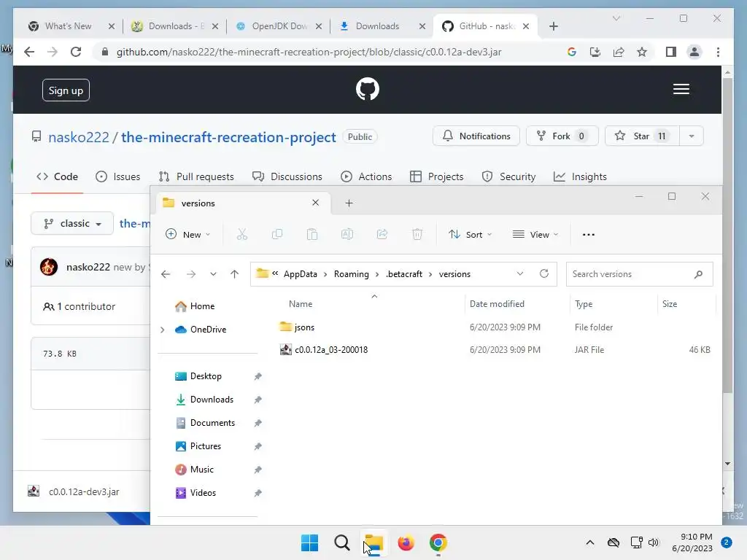Click Firefox icon on taskbar
This screenshot has height=560, width=747.
(406, 542)
